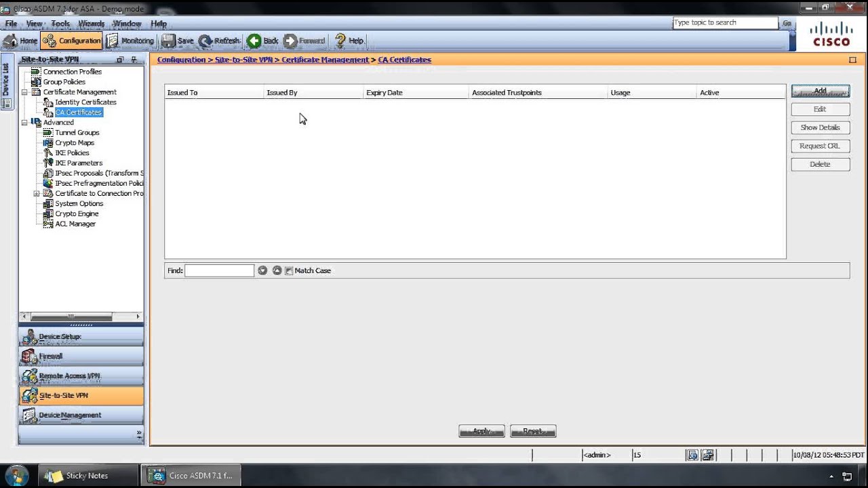Click the Crypto Maps icon in tree
This screenshot has width=868, height=488.
tap(48, 143)
